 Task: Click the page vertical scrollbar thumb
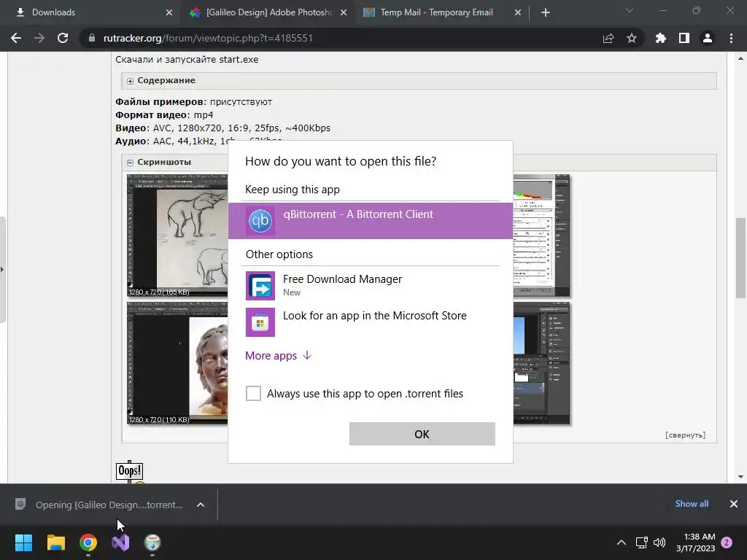(x=740, y=258)
